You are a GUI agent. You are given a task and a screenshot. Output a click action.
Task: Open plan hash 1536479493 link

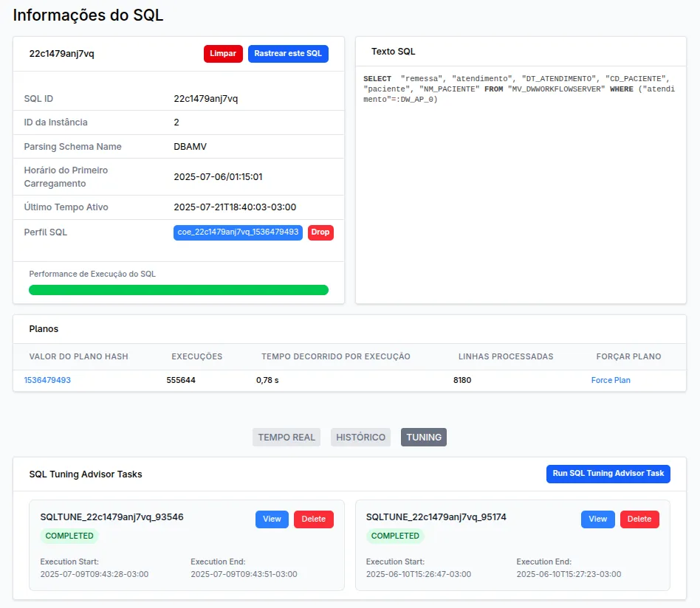point(47,379)
